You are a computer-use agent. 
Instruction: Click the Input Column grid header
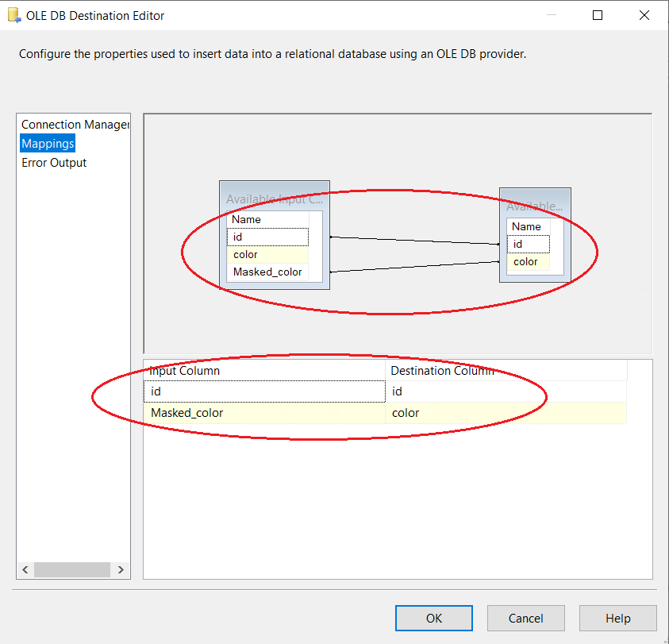pyautogui.click(x=264, y=371)
